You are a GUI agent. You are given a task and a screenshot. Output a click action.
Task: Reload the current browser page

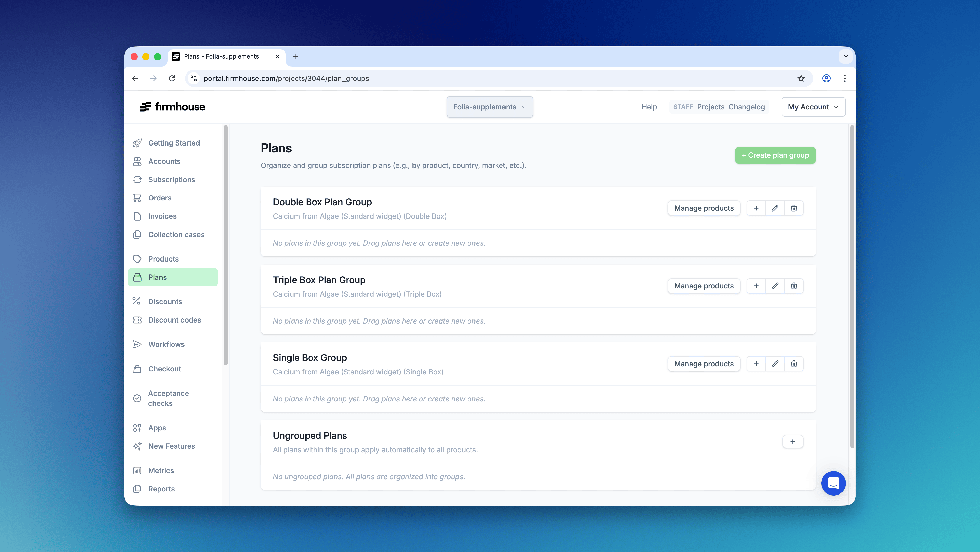[x=172, y=78]
